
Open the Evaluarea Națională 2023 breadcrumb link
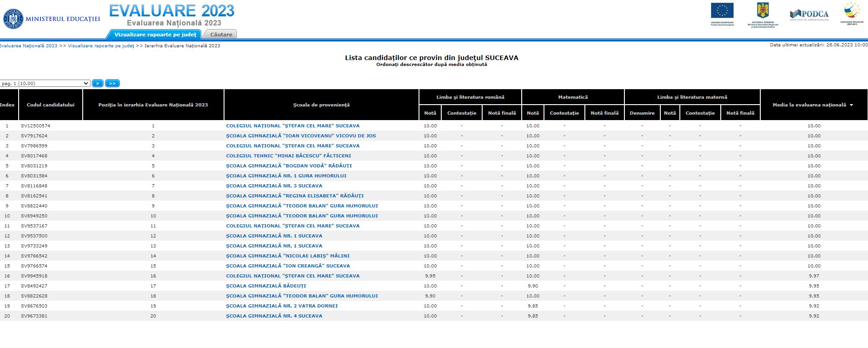click(29, 45)
